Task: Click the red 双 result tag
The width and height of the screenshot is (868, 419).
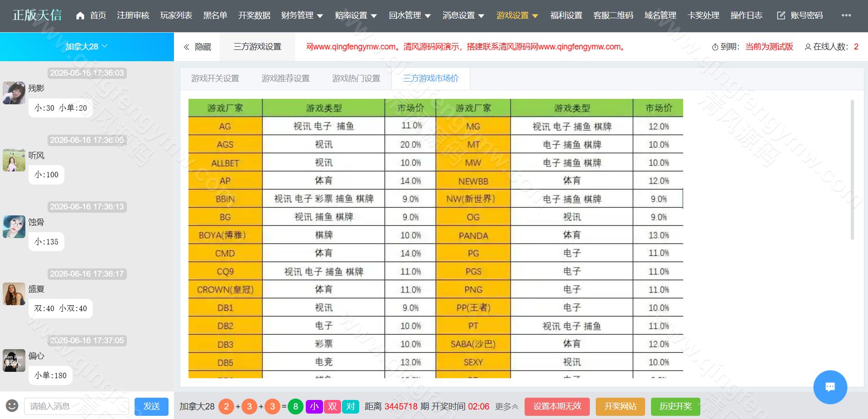Action: [x=333, y=406]
